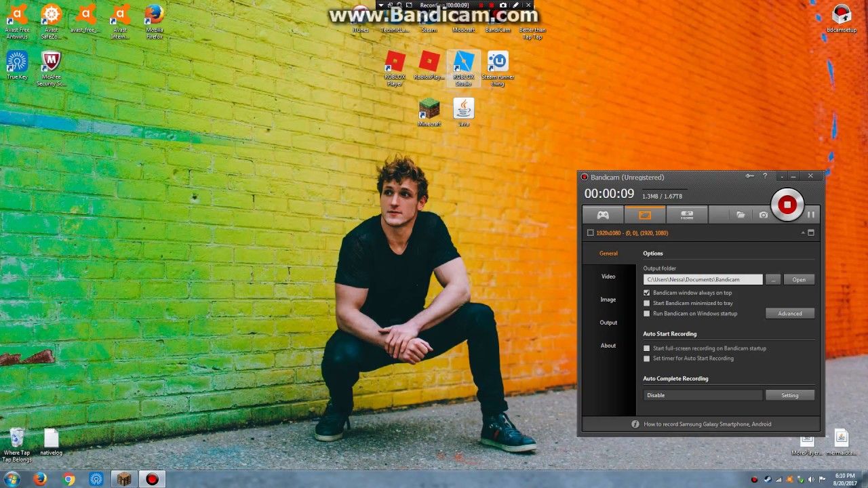Image resolution: width=868 pixels, height=488 pixels.
Task: Take a screenshot with the camera icon
Action: pyautogui.click(x=764, y=215)
